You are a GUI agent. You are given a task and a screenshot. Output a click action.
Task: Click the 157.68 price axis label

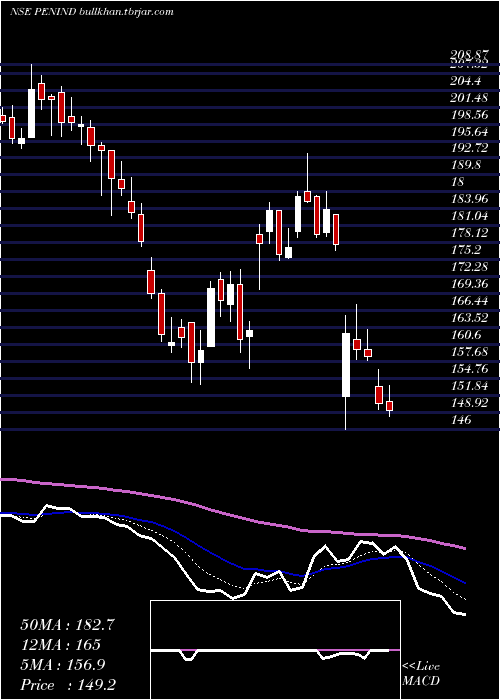pos(469,352)
